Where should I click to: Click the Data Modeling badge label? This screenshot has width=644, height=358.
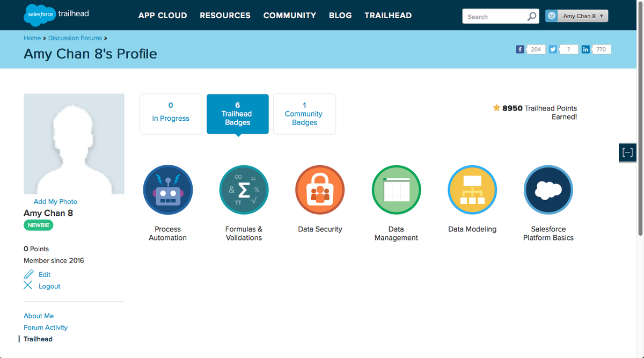coord(472,229)
